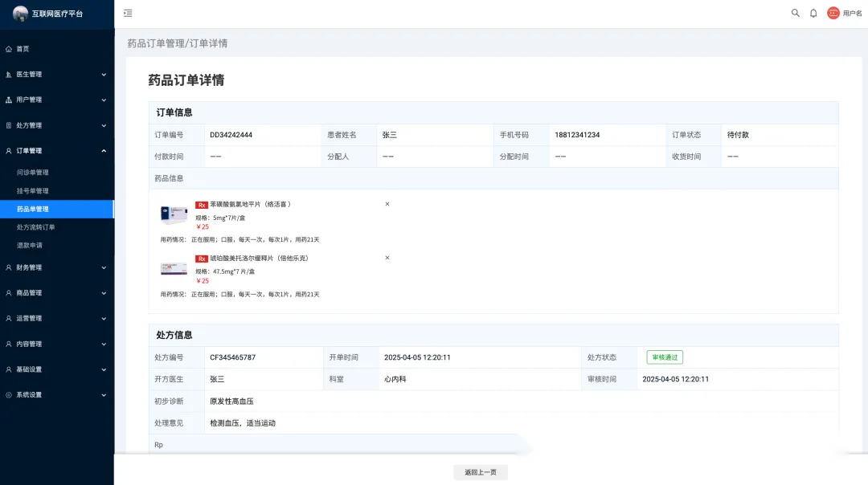
Task: Expand the 系统设置 menu
Action: [x=56, y=395]
